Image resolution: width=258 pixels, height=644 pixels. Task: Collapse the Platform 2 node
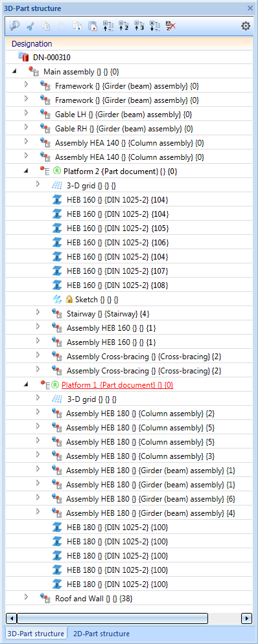27,171
